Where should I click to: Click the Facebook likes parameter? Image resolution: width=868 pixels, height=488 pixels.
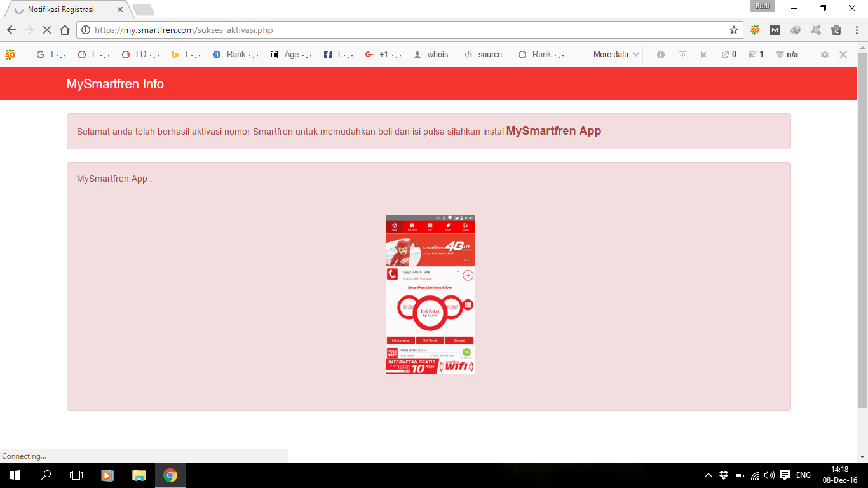[339, 55]
